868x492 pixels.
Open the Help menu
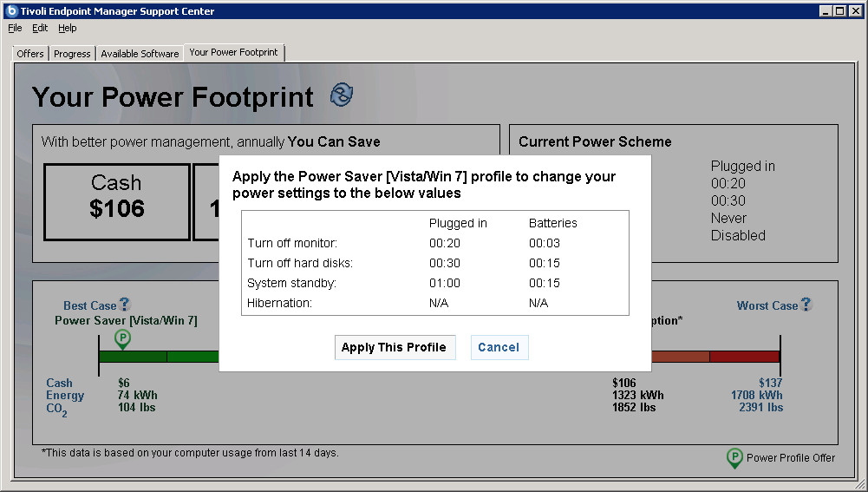click(68, 29)
